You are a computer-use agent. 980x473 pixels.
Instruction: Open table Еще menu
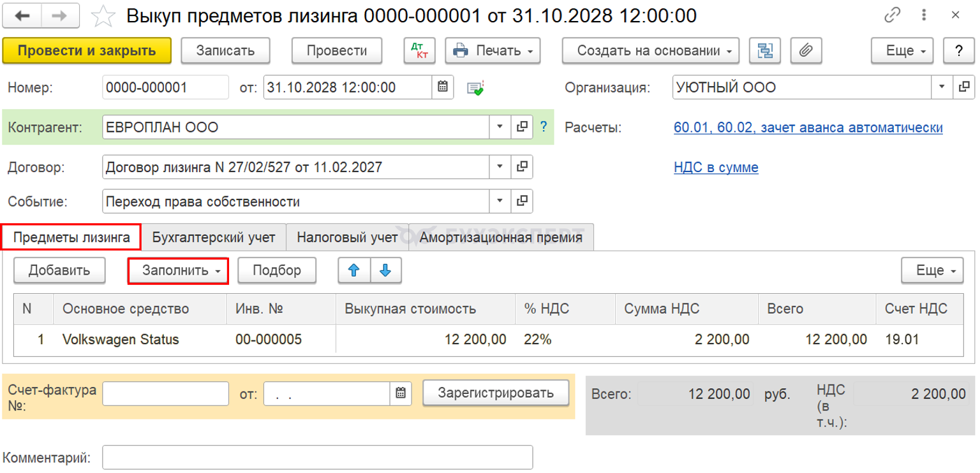click(932, 270)
